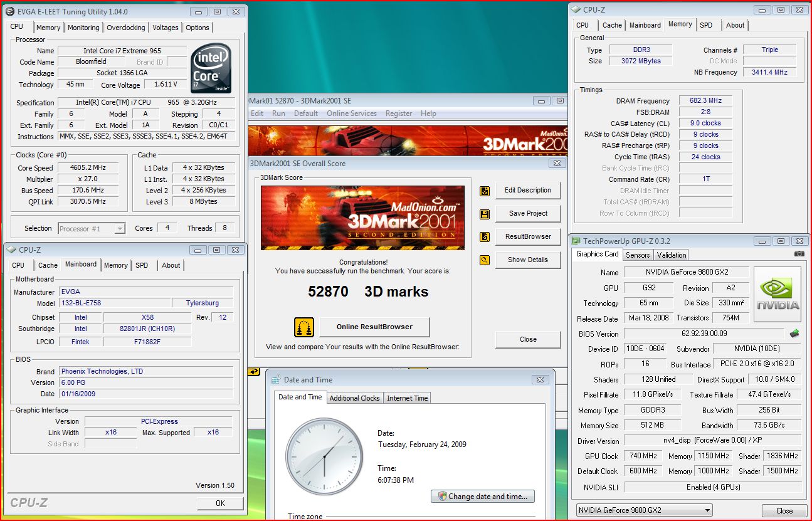Screen dimensions: 812x521
Task: Open Cache tab in CPU-Z Memory window
Action: coord(612,25)
